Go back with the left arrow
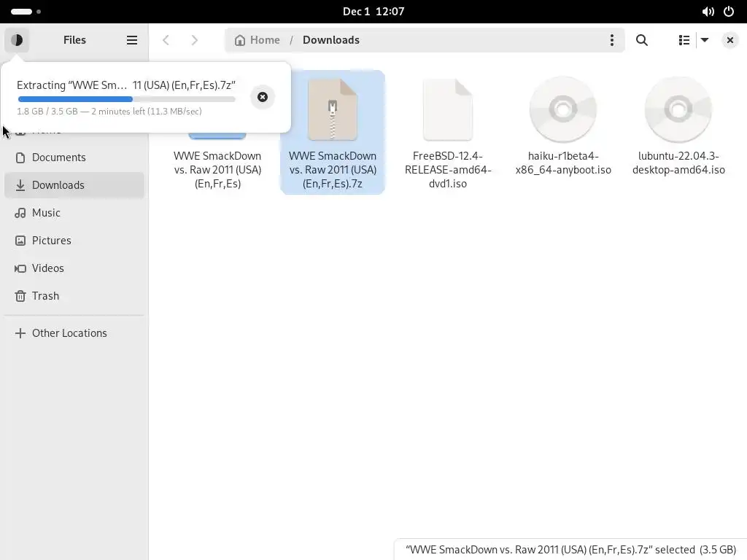Screen dimensions: 747x560 pyautogui.click(x=166, y=40)
